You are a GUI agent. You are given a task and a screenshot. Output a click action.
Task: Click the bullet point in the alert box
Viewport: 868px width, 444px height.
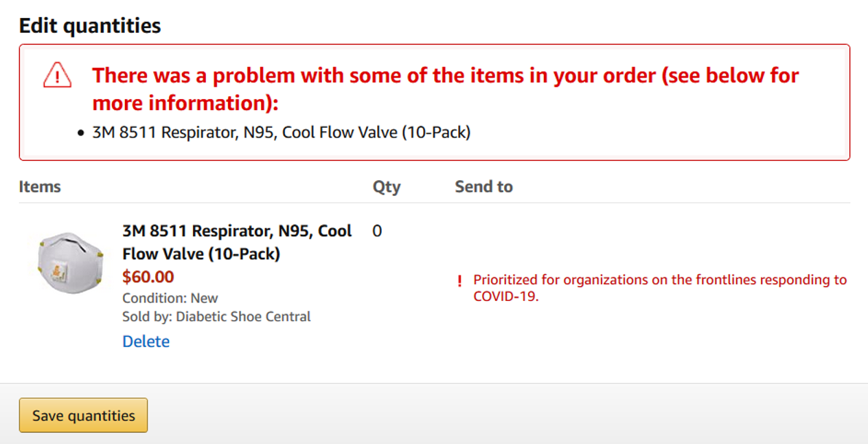click(x=81, y=133)
